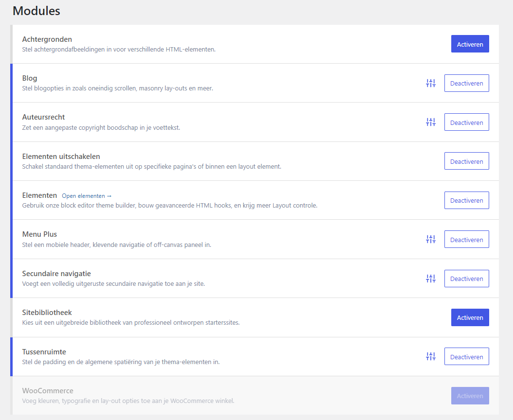Click the disabled WooCommerce Activeren button
Screen dimensions: 513x420
click(470, 396)
